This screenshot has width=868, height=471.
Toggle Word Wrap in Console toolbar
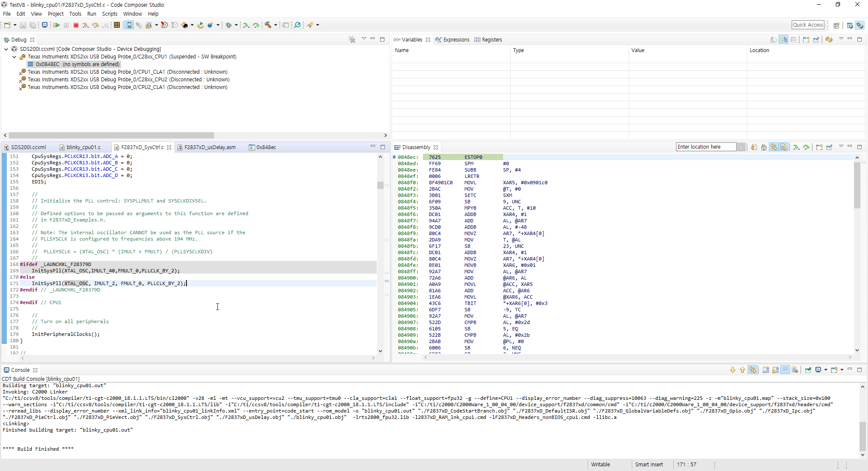tap(785, 370)
